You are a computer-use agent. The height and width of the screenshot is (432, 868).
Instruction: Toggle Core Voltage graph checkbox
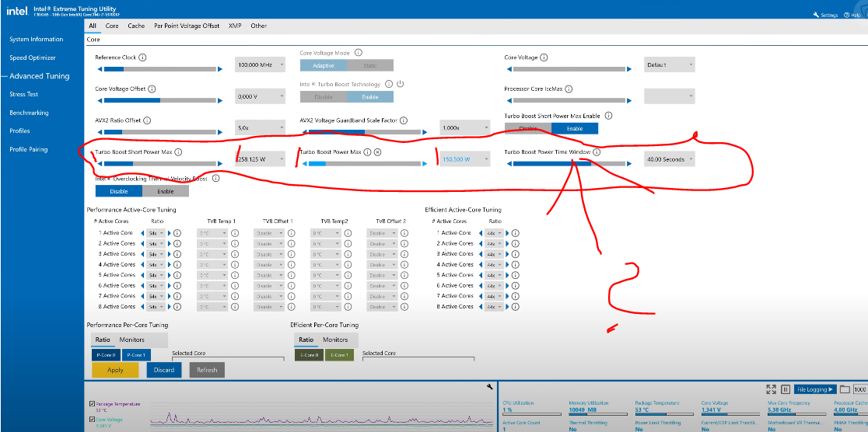point(92,420)
